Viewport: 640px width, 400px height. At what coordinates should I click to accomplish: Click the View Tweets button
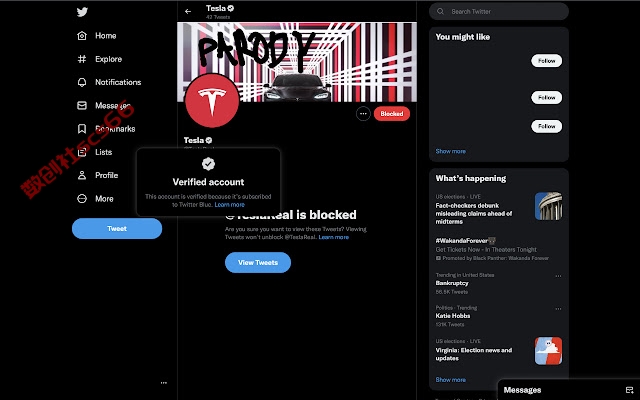[x=258, y=262]
